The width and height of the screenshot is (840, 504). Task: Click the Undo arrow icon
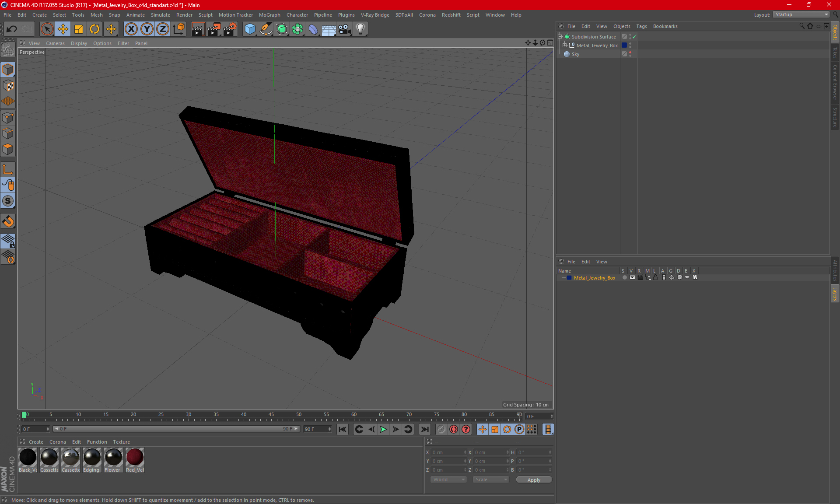(12, 29)
